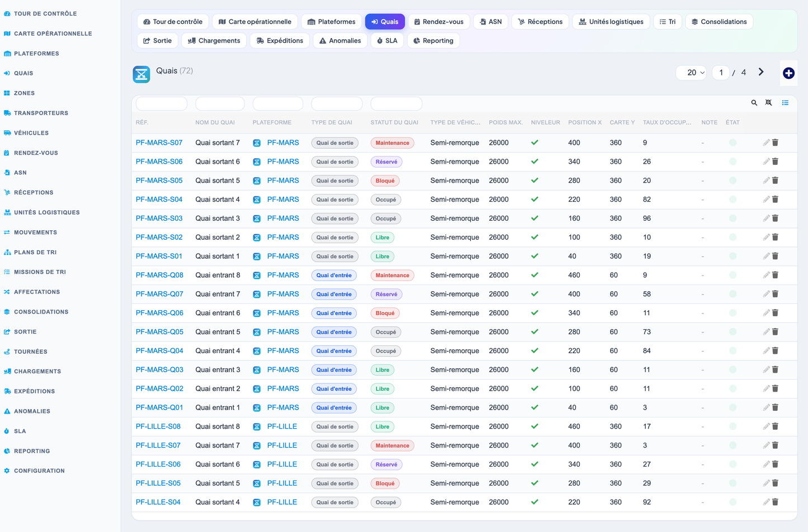
Task: Open Véhicules in the sidebar
Action: (31, 133)
